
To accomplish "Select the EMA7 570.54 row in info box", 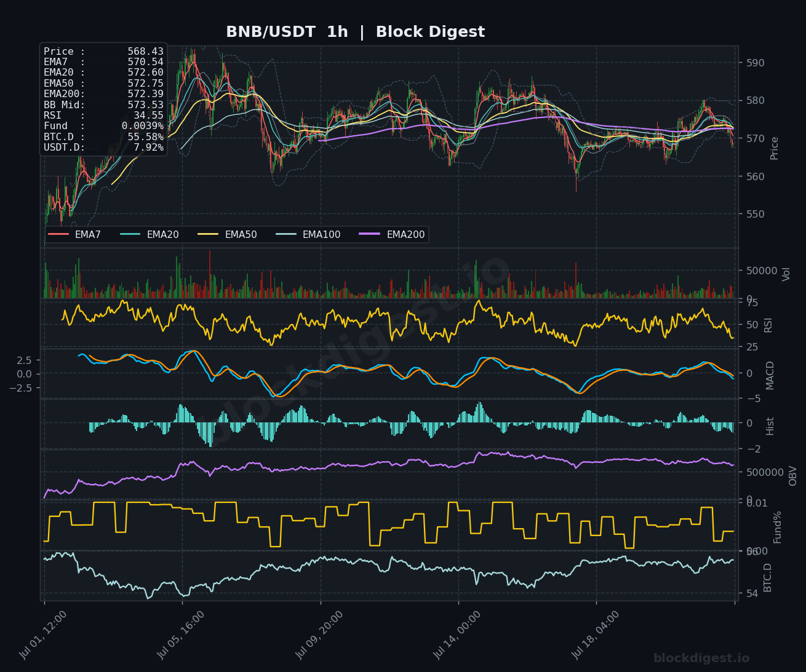I will [x=103, y=62].
